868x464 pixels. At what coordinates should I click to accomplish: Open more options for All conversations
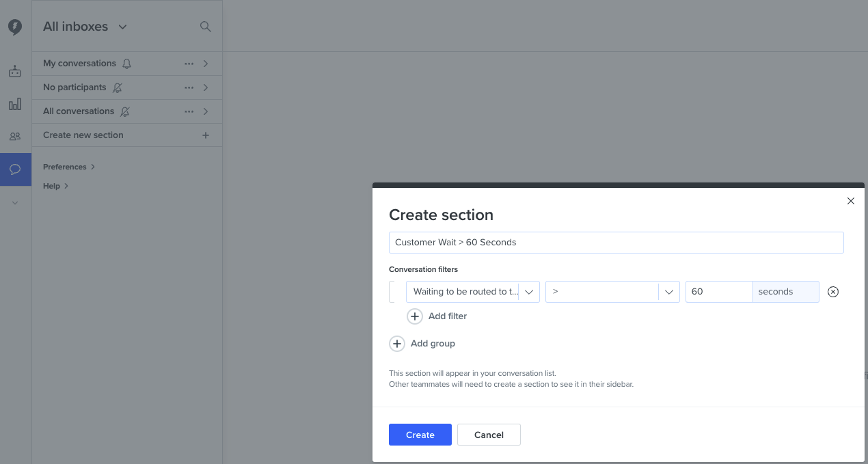point(189,111)
